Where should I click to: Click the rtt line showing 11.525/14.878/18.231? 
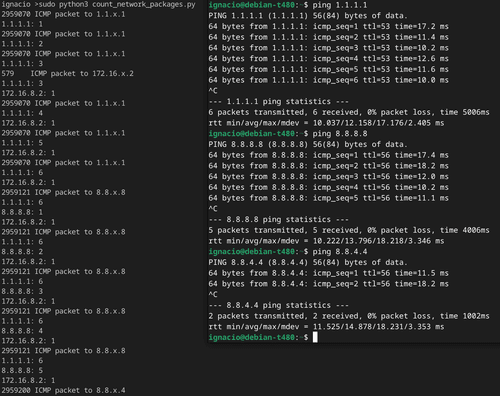click(x=326, y=327)
